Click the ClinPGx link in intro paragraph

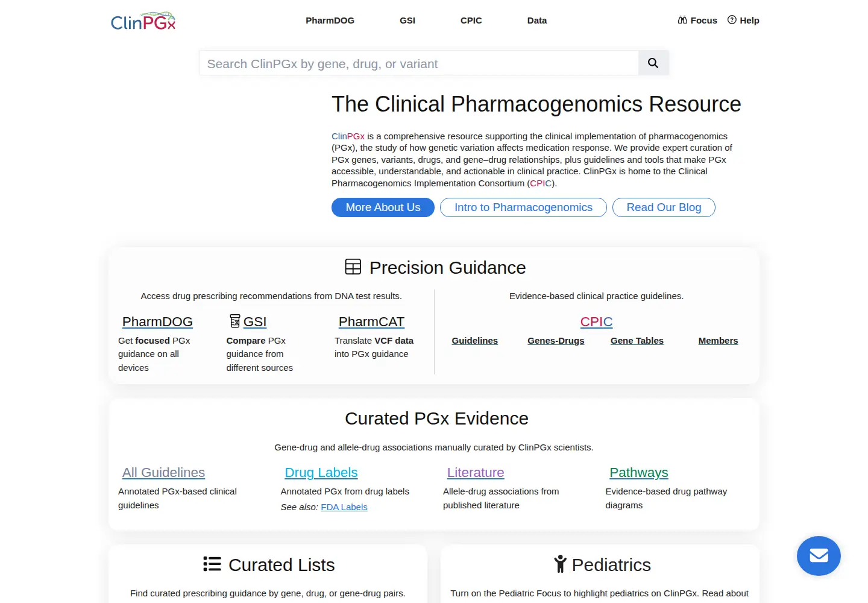(348, 136)
